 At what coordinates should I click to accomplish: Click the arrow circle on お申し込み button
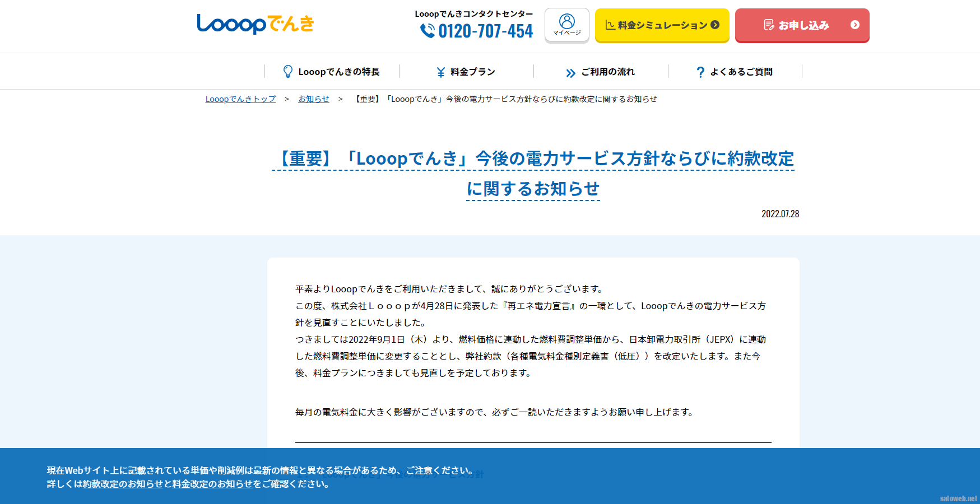pyautogui.click(x=855, y=25)
